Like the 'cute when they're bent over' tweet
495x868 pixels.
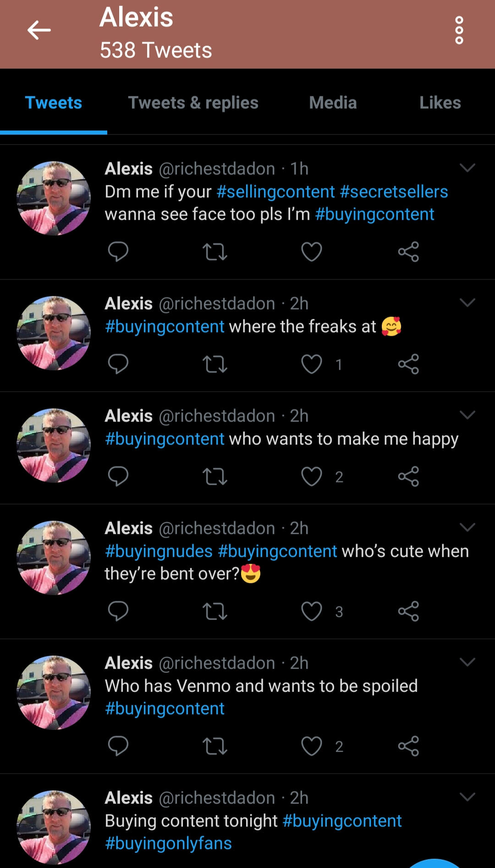[x=312, y=611]
